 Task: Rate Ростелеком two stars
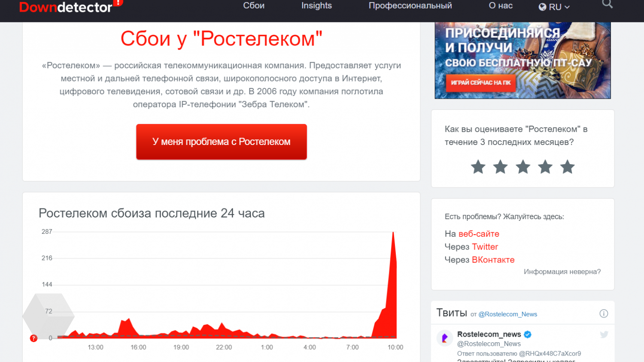(500, 167)
